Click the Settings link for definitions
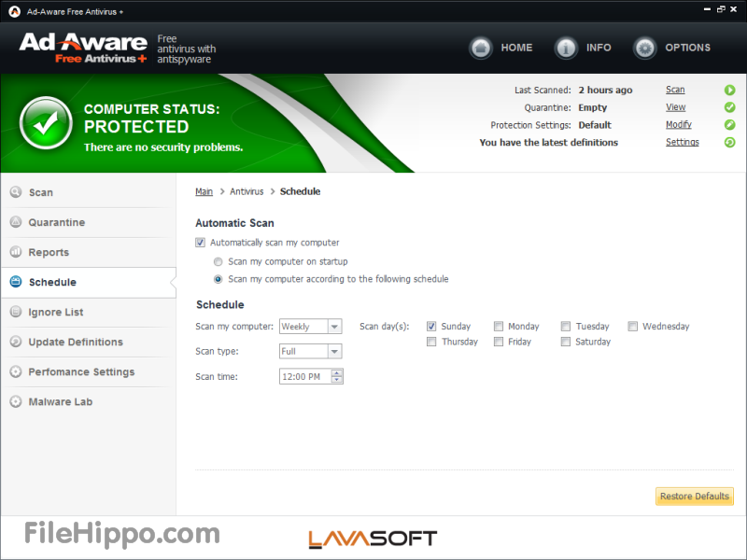This screenshot has width=747, height=560. tap(683, 142)
